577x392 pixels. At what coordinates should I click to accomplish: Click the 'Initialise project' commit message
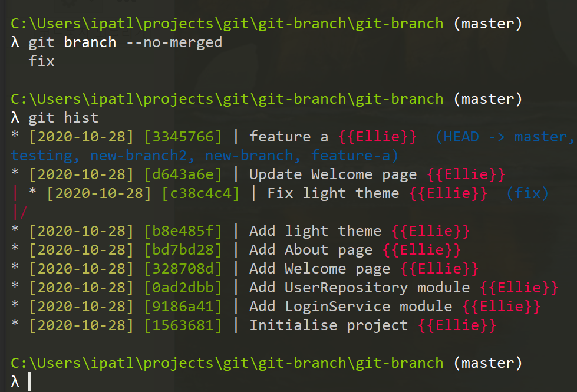coord(329,325)
